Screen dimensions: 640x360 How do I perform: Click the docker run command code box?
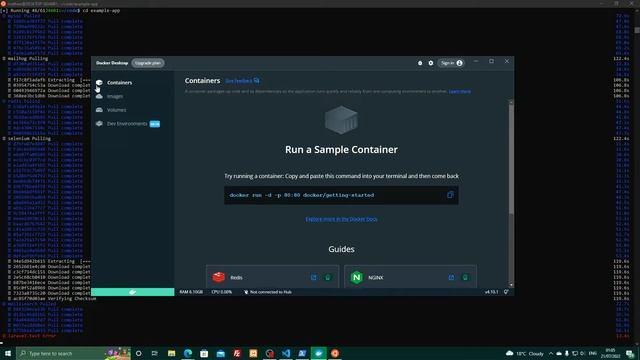point(341,195)
